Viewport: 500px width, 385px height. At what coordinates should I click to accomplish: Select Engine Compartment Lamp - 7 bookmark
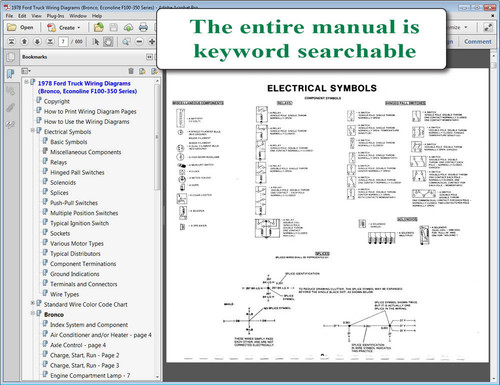[90, 376]
